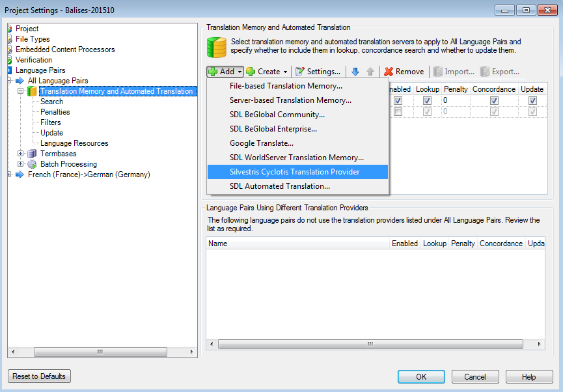Open Help for project settings
The image size is (563, 392).
click(529, 376)
